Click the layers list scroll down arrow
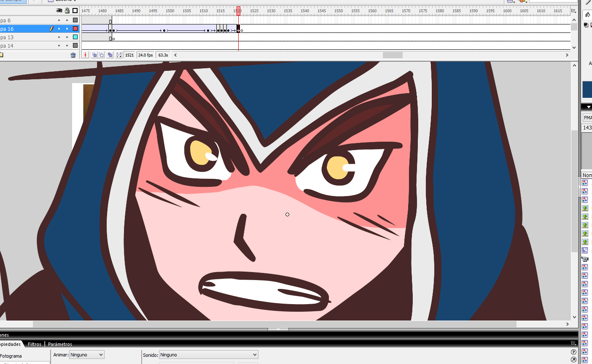The height and width of the screenshot is (364, 592). click(x=574, y=47)
